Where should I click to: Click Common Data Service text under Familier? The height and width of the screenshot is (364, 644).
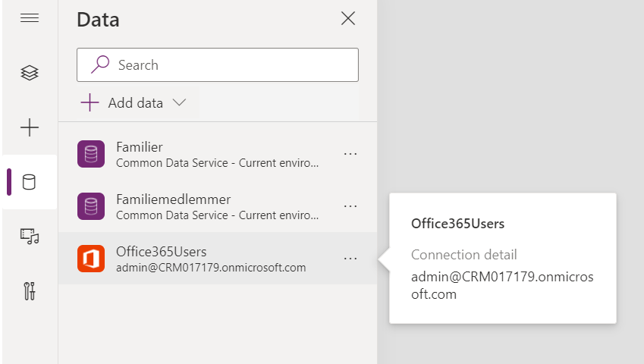(x=217, y=163)
